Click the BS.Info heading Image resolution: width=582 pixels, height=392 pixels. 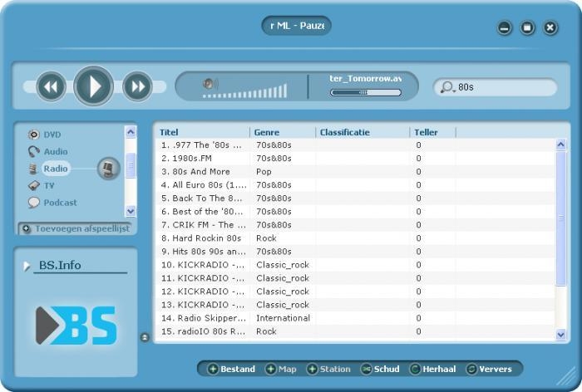tap(60, 265)
